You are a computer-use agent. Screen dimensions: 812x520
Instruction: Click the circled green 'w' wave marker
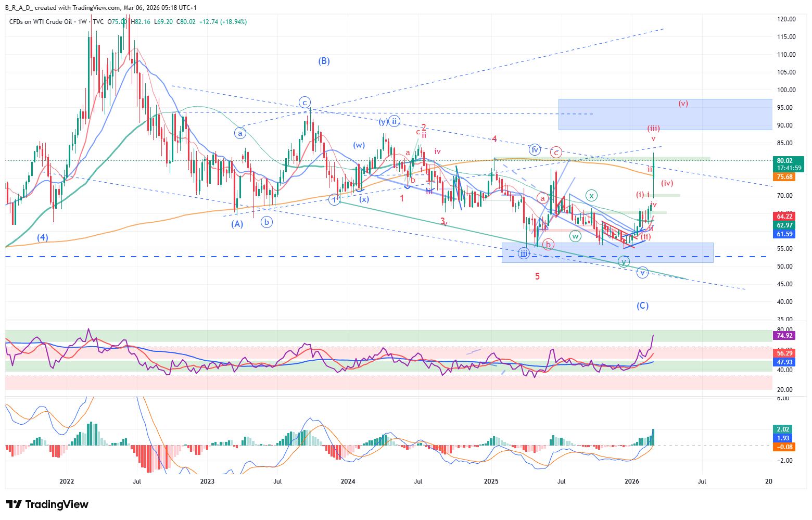tap(575, 236)
